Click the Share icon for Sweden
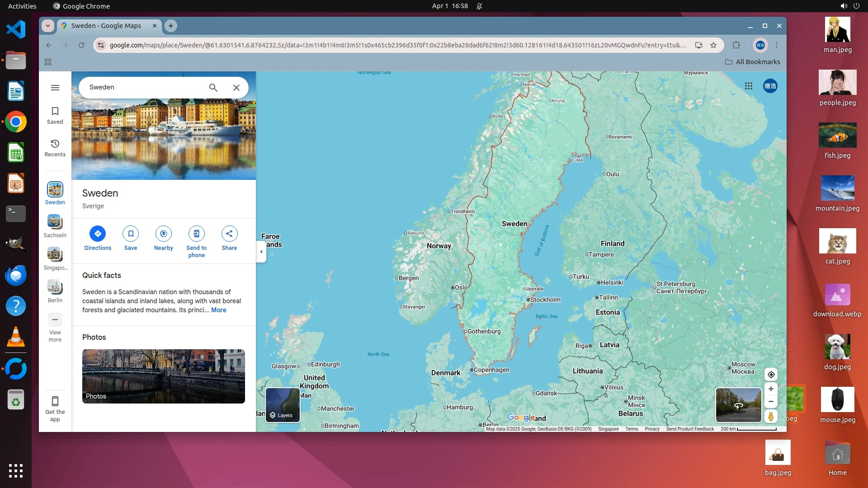 pos(229,234)
